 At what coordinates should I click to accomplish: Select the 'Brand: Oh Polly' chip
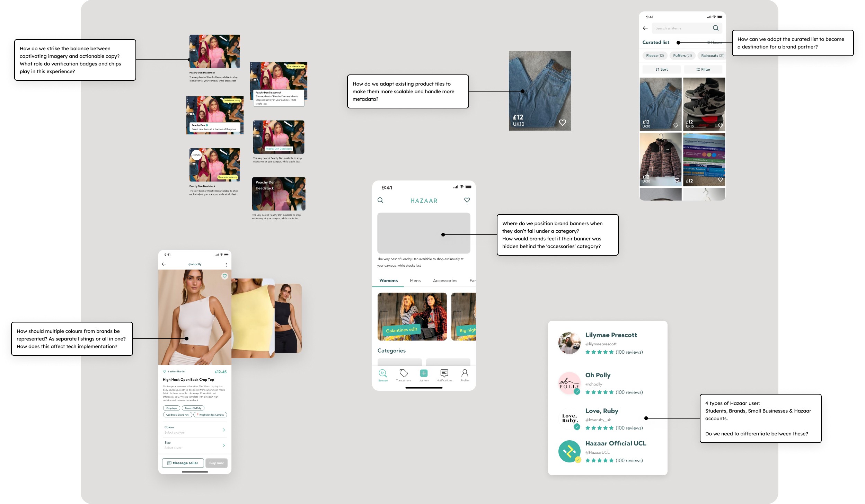193,408
